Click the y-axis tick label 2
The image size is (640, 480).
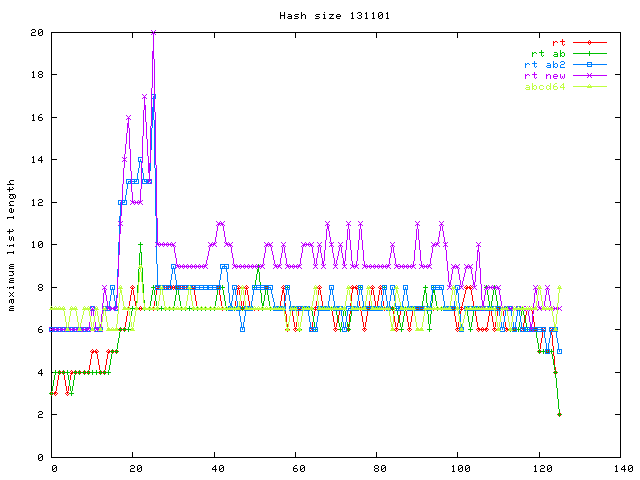[40, 415]
